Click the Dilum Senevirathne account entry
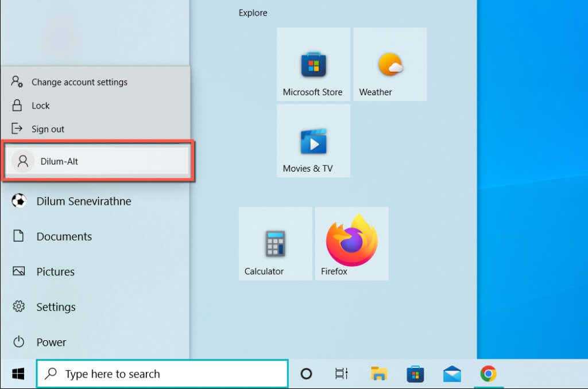Image resolution: width=588 pixels, height=389 pixels. click(95, 201)
